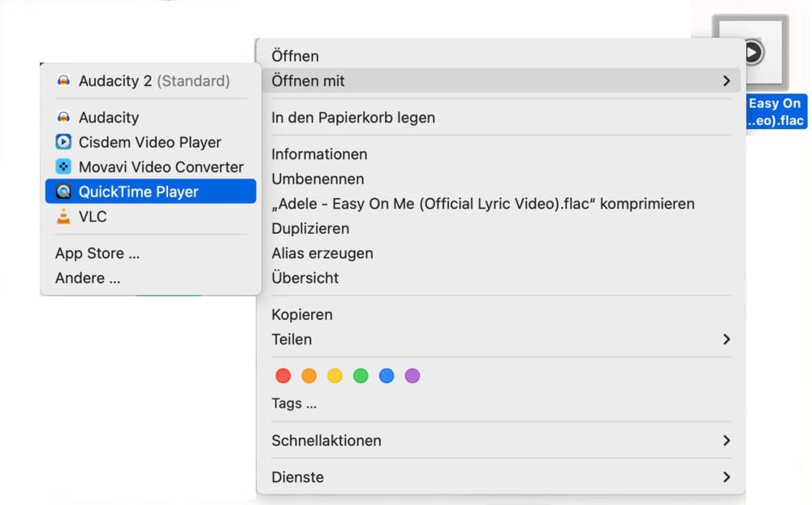The image size is (812, 505).
Task: Expand the Schnellaktionen submenu arrow
Action: [x=726, y=441]
